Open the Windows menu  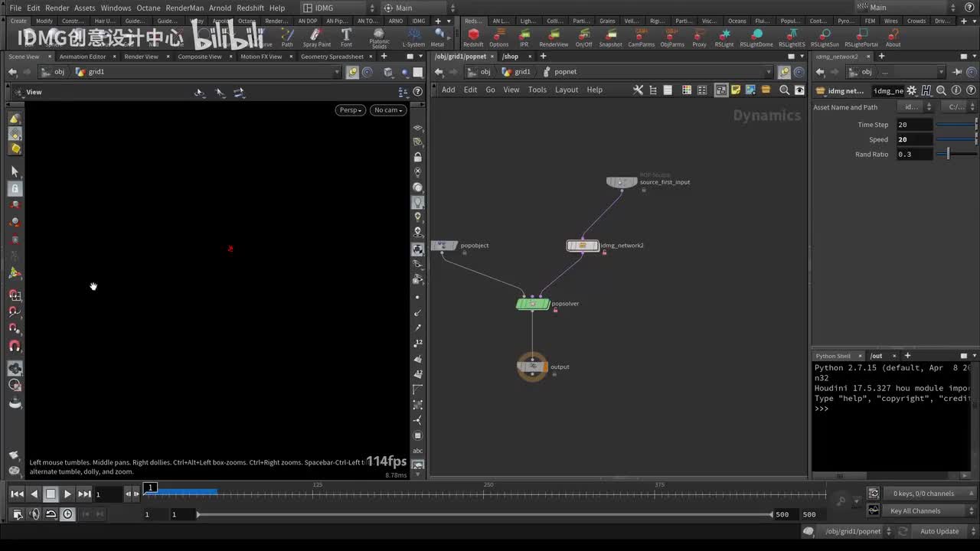pos(116,8)
